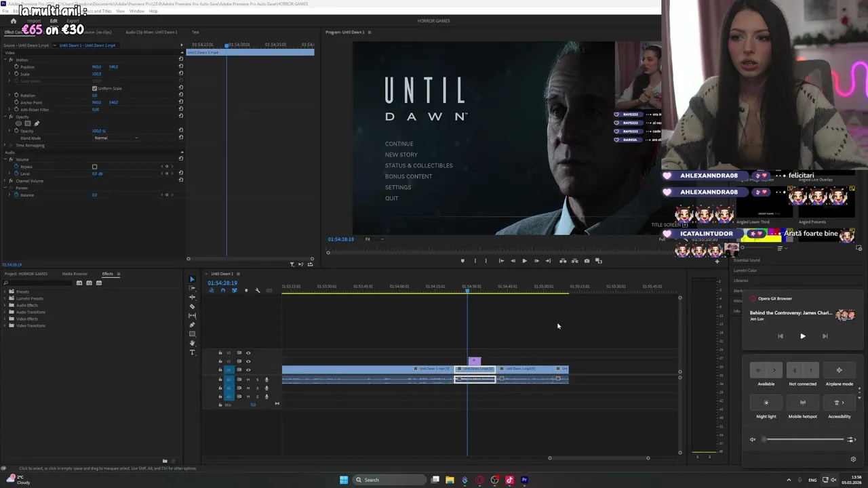Toggle Position stopwatch animation
The height and width of the screenshot is (488, 868).
pos(16,66)
